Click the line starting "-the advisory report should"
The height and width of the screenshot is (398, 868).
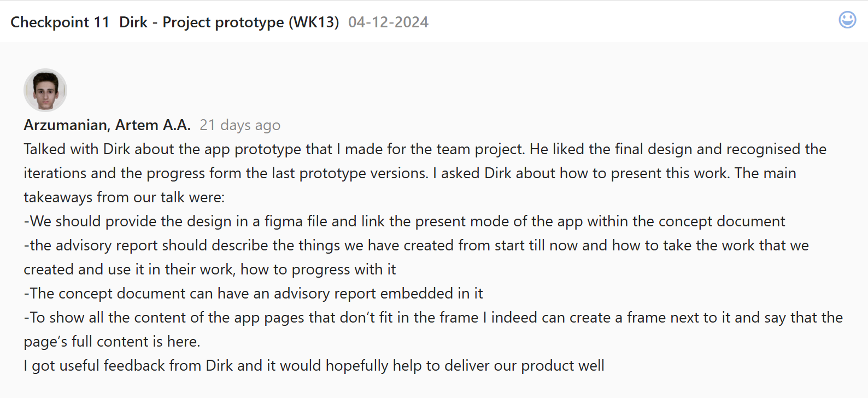pos(416,245)
